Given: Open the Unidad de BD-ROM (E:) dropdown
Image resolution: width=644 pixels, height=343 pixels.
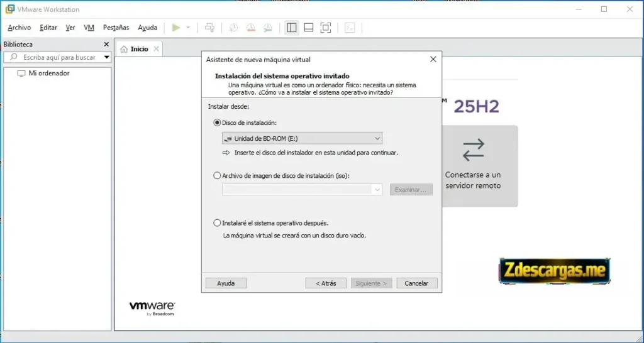Looking at the screenshot, I should (x=302, y=138).
